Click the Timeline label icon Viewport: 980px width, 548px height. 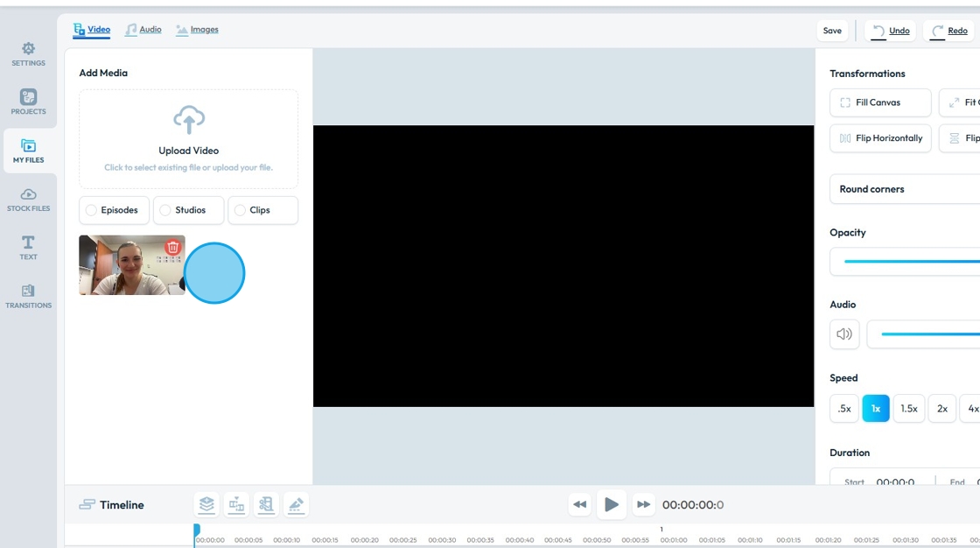[x=87, y=504]
